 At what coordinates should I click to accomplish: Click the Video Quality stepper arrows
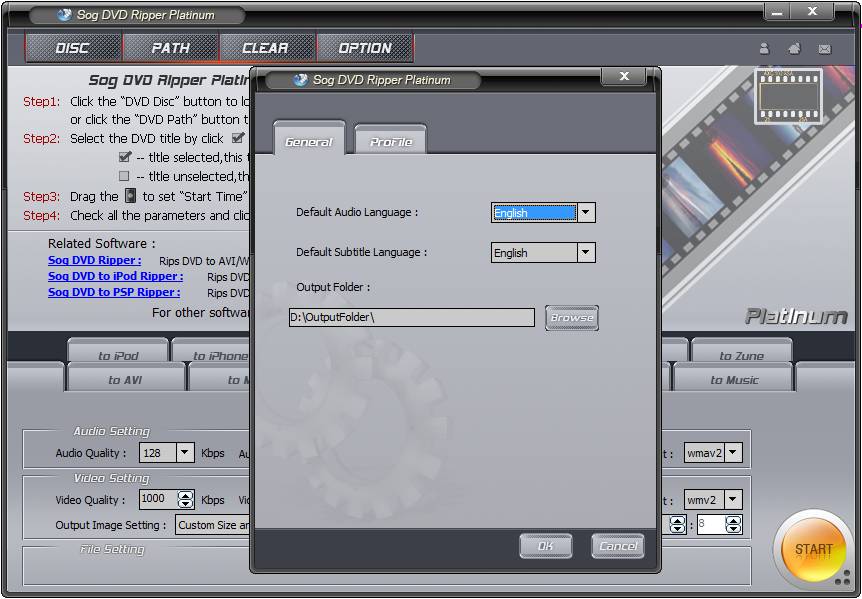(x=186, y=499)
